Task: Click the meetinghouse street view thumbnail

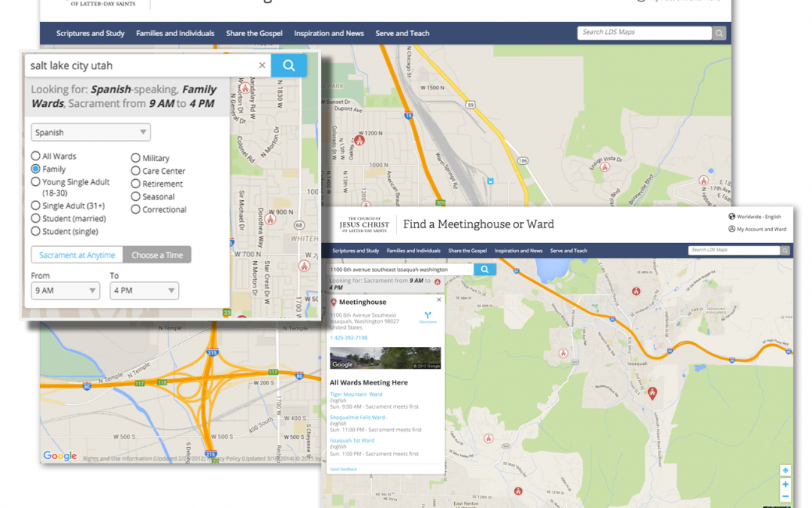Action: 385,357
